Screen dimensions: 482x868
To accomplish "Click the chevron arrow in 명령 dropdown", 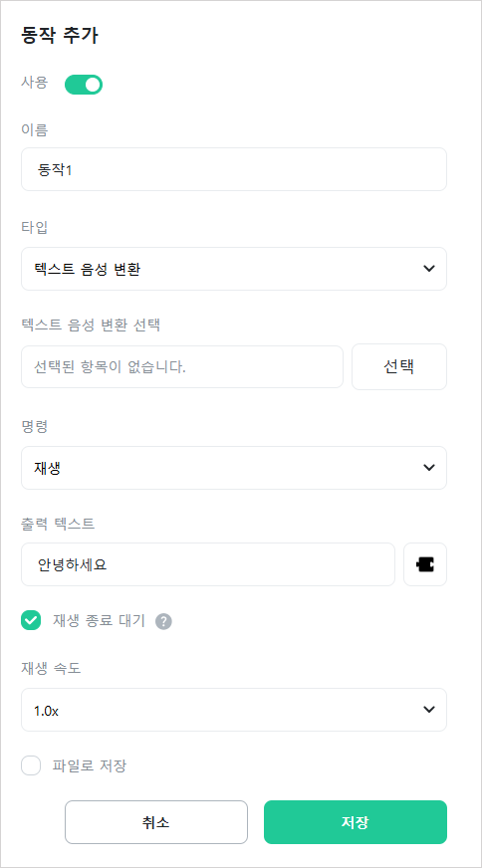I will coord(428,467).
